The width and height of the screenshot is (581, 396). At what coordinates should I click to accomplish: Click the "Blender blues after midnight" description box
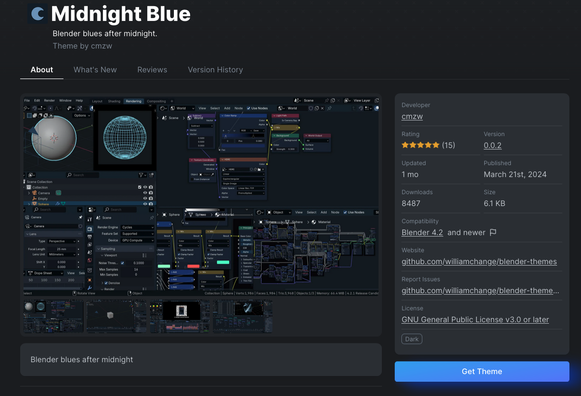(201, 360)
